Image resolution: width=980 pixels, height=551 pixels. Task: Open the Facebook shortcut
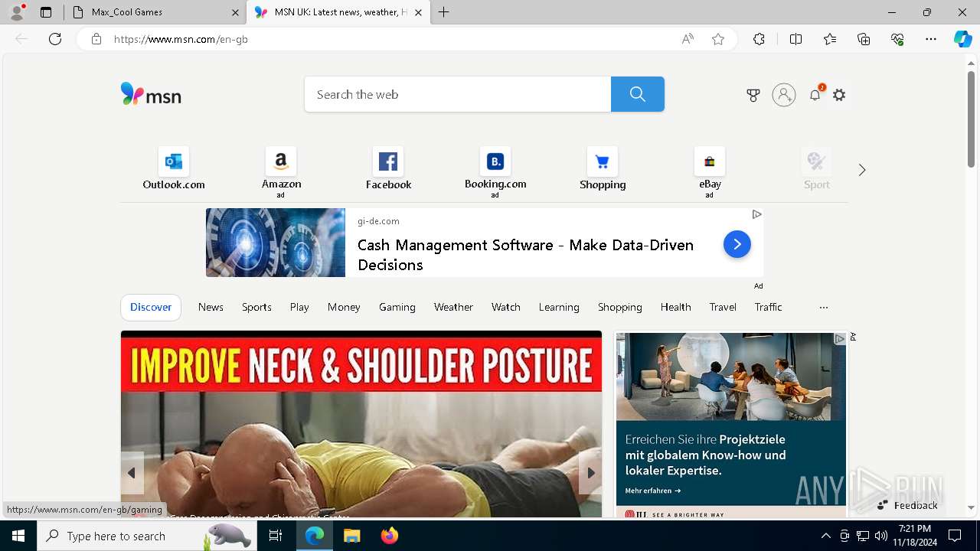388,168
